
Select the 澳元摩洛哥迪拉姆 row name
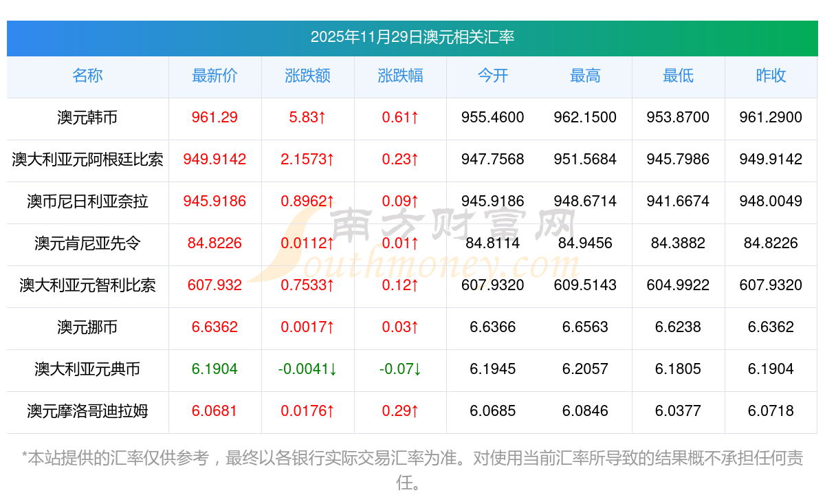click(87, 411)
